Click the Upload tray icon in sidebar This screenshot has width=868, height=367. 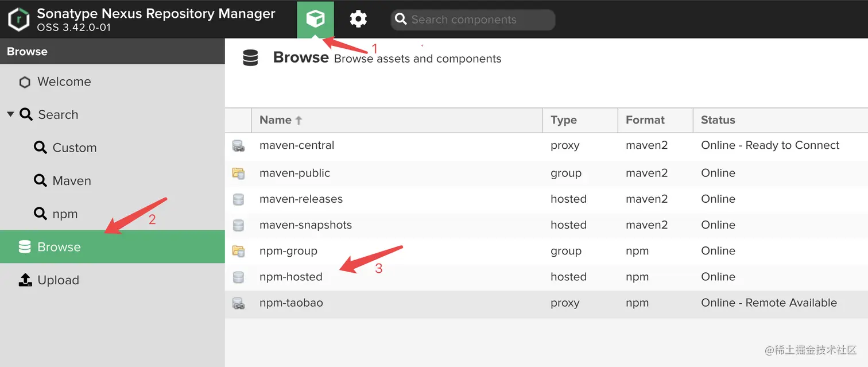click(25, 280)
